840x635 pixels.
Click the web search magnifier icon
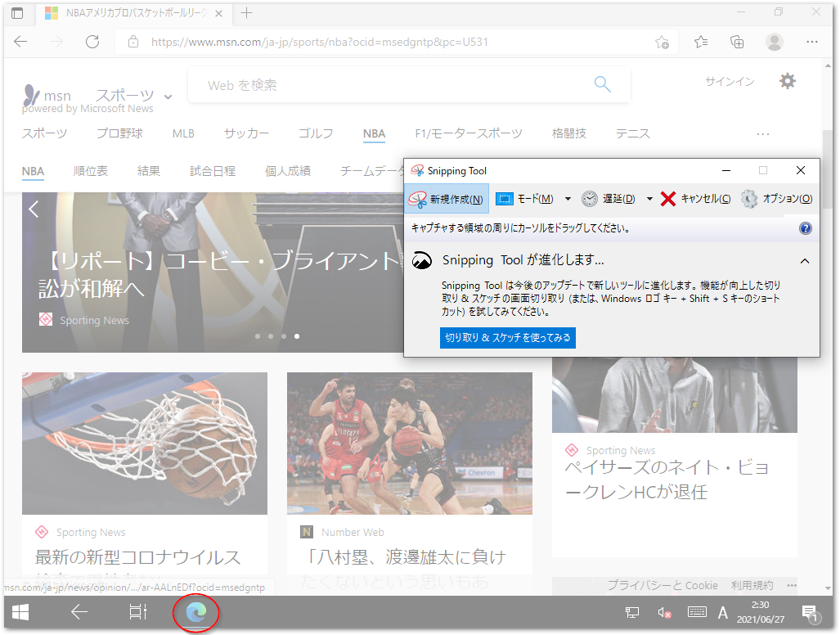click(602, 84)
